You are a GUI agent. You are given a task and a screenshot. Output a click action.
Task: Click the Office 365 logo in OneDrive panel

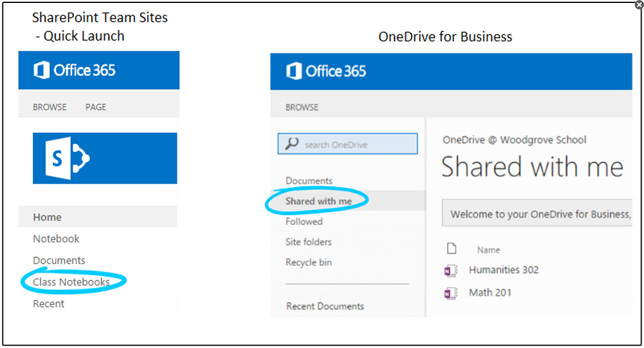(x=326, y=71)
